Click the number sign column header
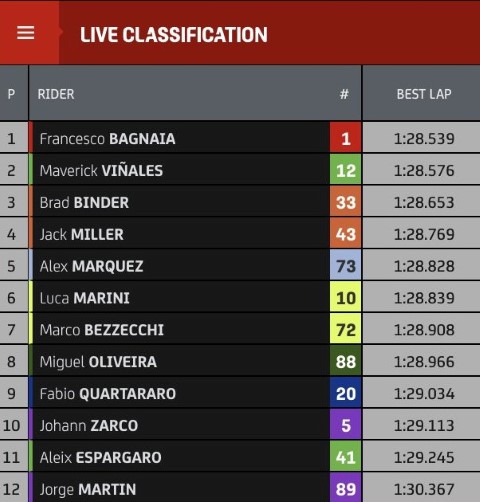The width and height of the screenshot is (480, 502). [x=344, y=94]
